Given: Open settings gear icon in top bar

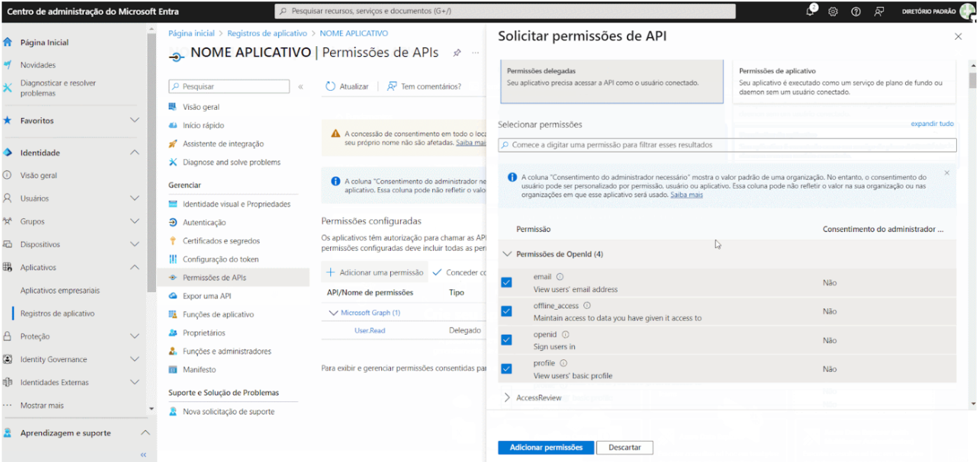Looking at the screenshot, I should coord(833,12).
